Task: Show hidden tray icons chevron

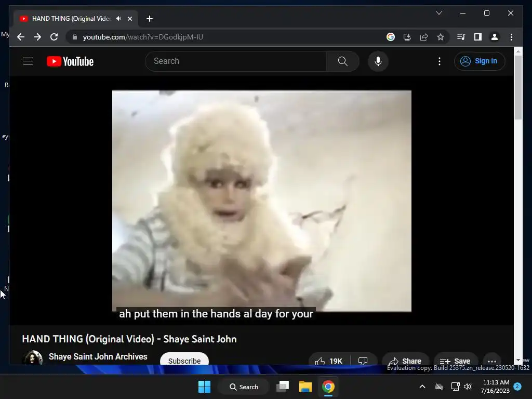Action: coord(422,387)
